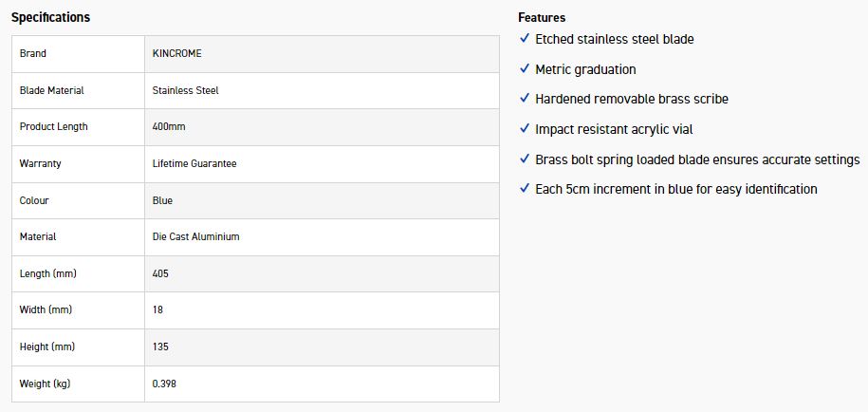The height and width of the screenshot is (412, 868).
Task: Click the Specifications heading
Action: (50, 17)
